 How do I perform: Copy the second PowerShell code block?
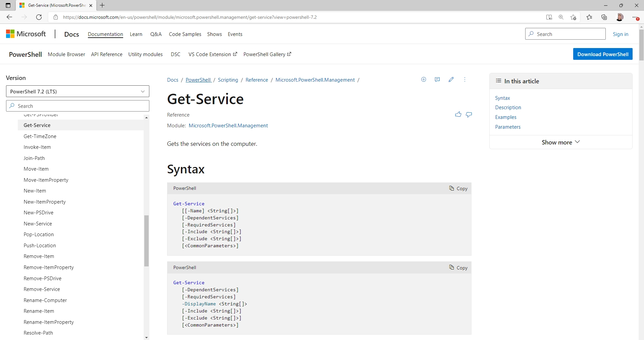click(x=458, y=267)
